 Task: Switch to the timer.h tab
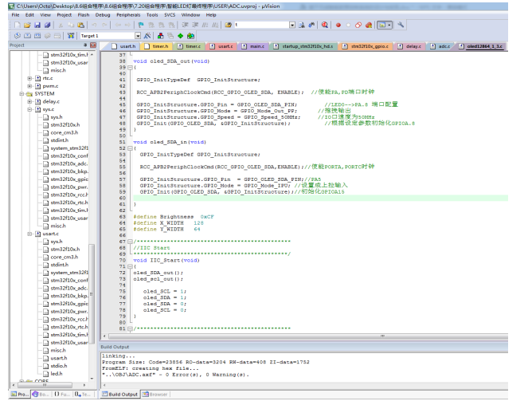[156, 46]
